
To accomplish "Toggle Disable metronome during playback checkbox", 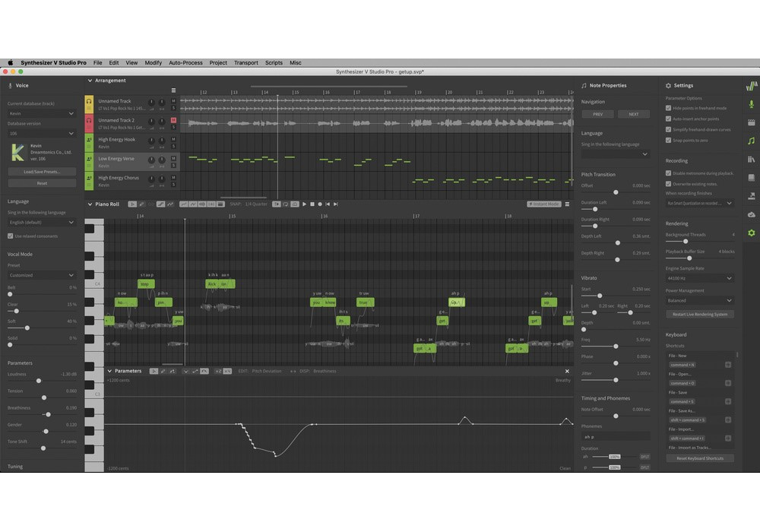I will coord(668,173).
